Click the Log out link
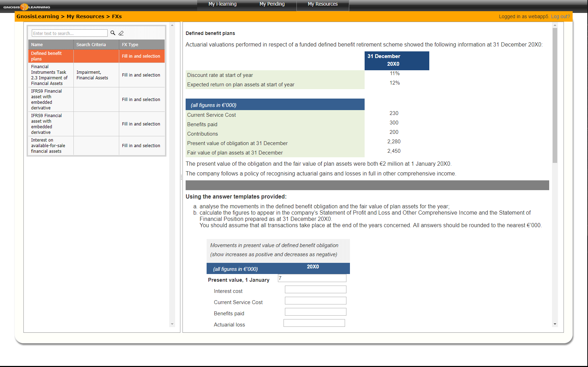The width and height of the screenshot is (588, 367). point(560,16)
